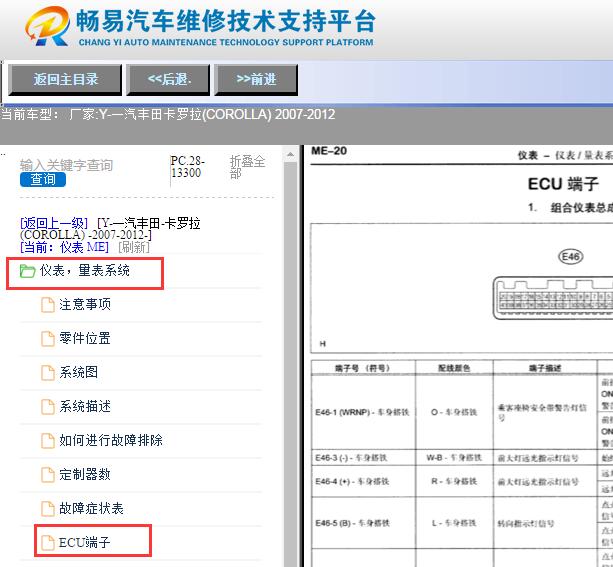The height and width of the screenshot is (567, 613).
Task: Open the 故障症状表 entry
Action: pyautogui.click(x=91, y=508)
